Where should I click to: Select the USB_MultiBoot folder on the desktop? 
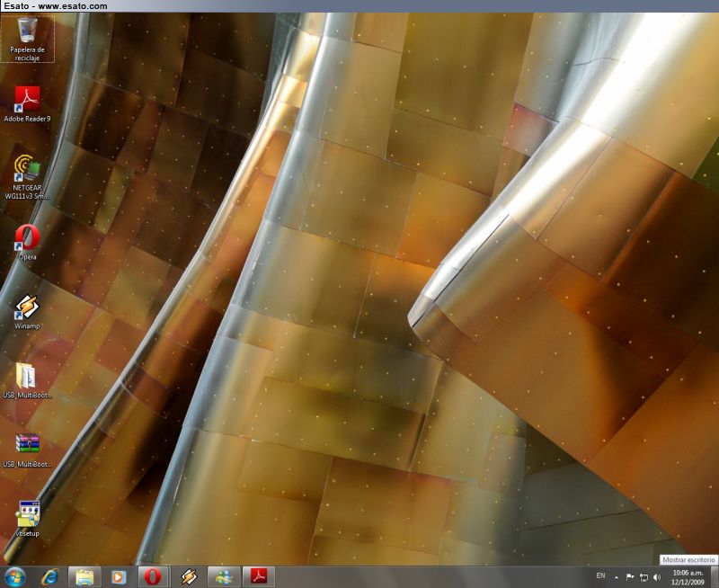[28, 380]
